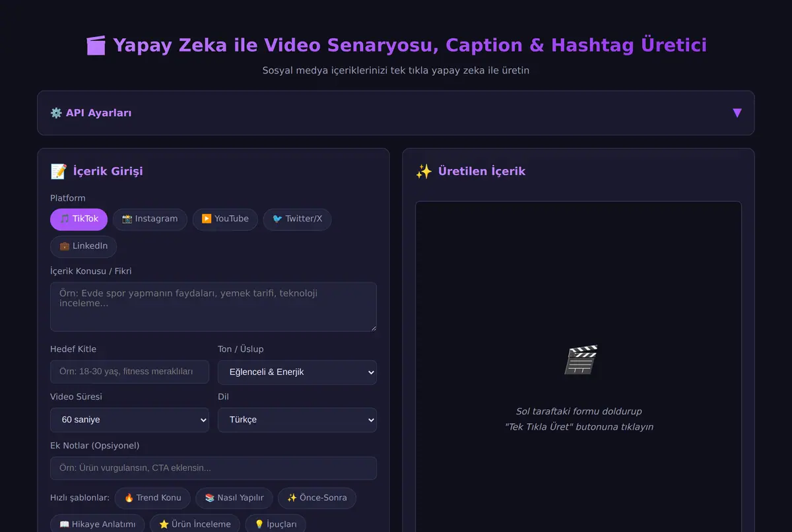This screenshot has width=792, height=532.
Task: Select the LinkedIn platform chip
Action: pyautogui.click(x=83, y=246)
